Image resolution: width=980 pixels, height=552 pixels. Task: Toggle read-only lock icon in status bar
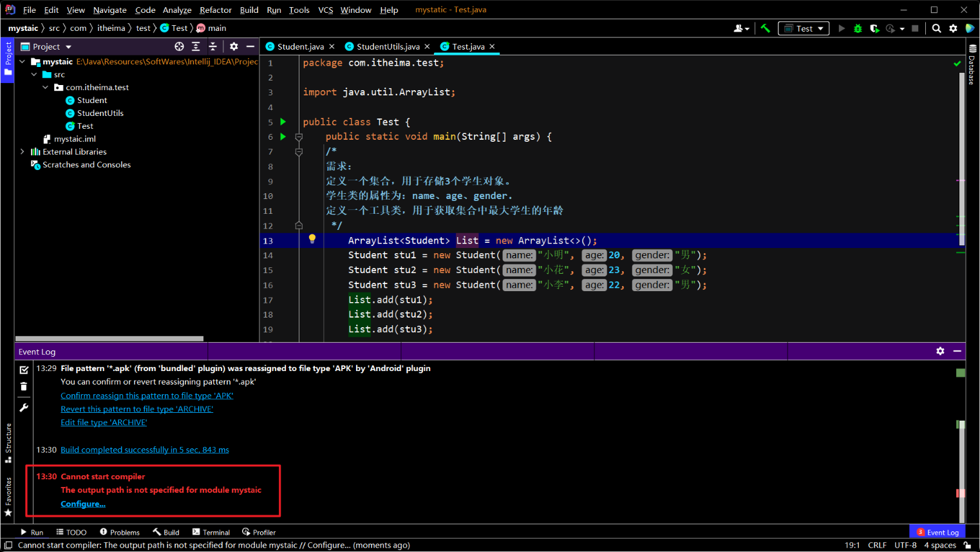(x=967, y=545)
